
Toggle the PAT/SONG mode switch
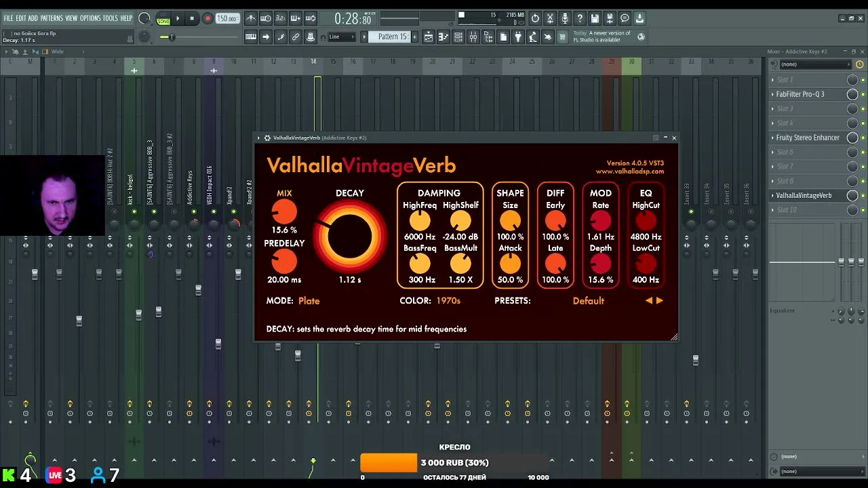tap(163, 19)
